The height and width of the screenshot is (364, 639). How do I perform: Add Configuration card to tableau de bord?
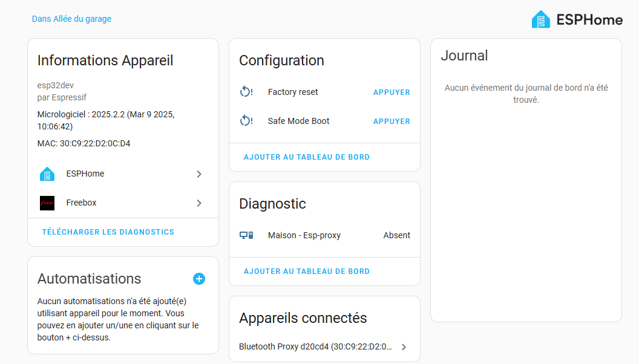pos(307,157)
